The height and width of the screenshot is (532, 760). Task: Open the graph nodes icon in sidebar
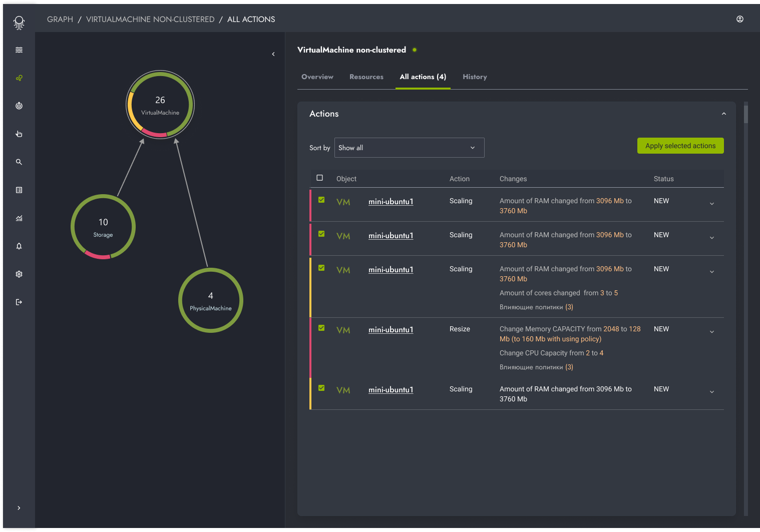[x=19, y=78]
